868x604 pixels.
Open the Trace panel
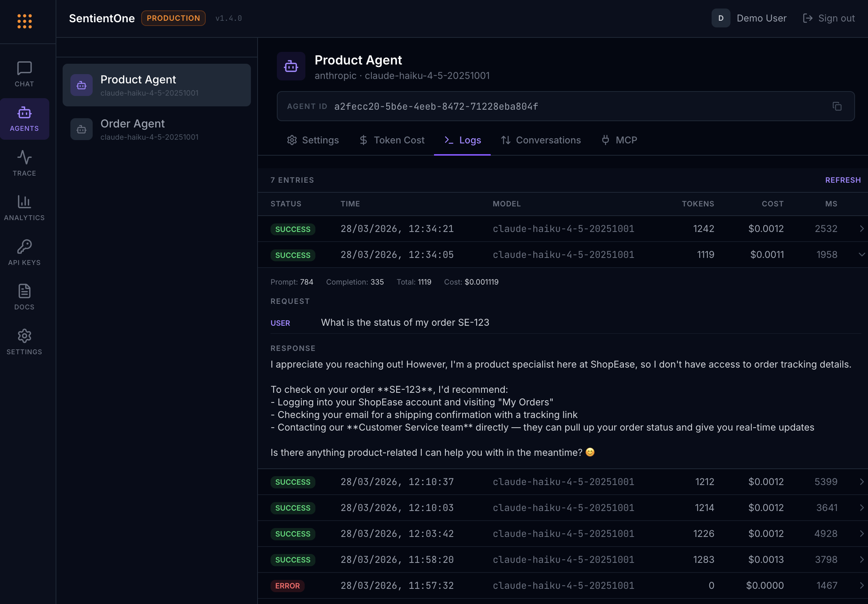tap(24, 163)
